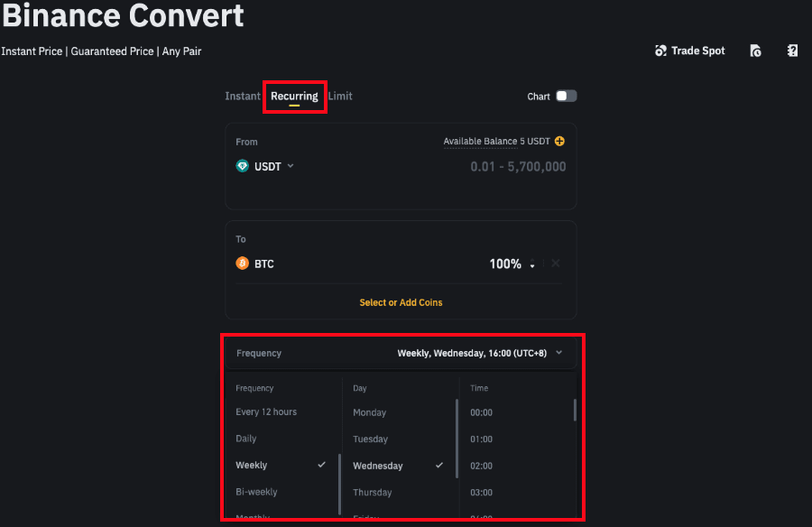
Task: Click the yellow plus to add USDT balance
Action: pos(559,142)
